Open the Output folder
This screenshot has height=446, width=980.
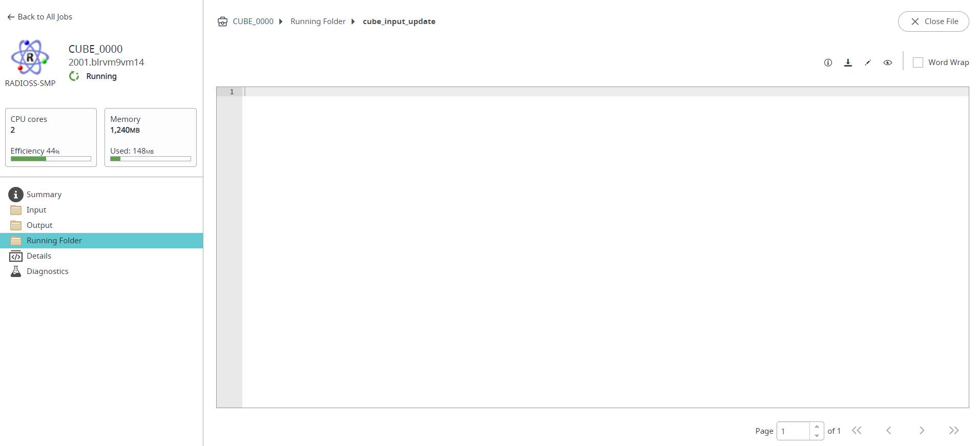pyautogui.click(x=101, y=225)
